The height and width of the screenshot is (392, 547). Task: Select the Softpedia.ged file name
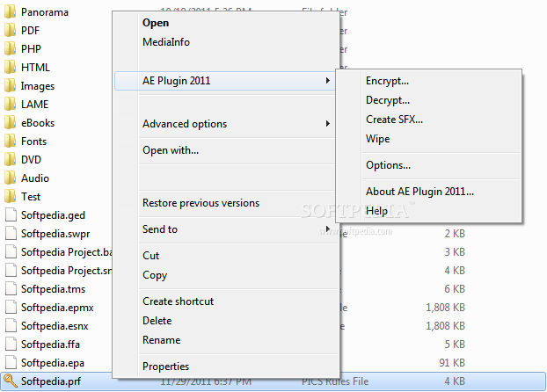[x=53, y=215]
